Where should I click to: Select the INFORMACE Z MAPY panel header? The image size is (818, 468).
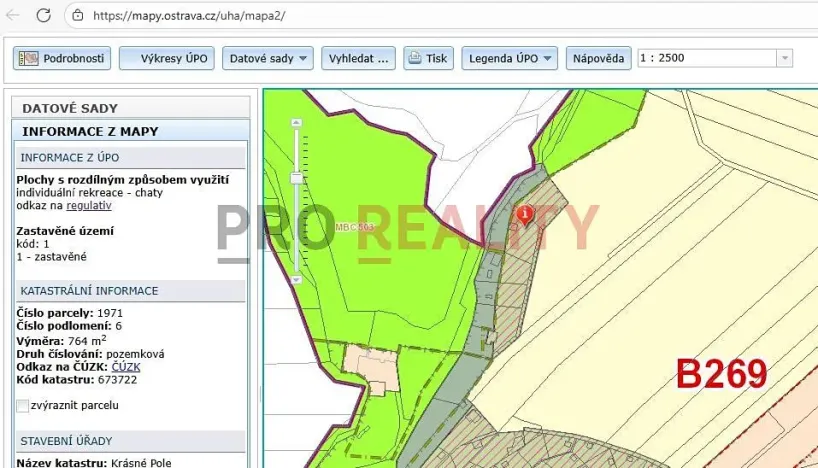coord(90,131)
